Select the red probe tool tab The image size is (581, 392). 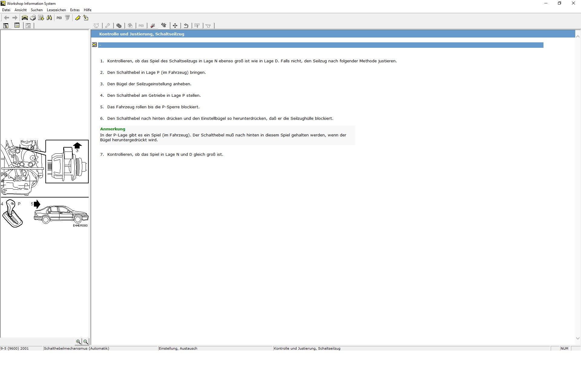(153, 26)
